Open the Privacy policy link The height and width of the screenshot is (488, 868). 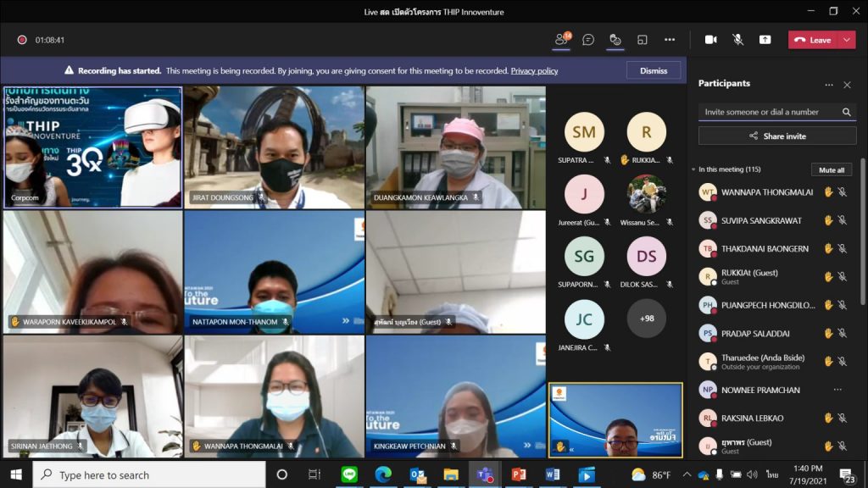click(x=534, y=71)
